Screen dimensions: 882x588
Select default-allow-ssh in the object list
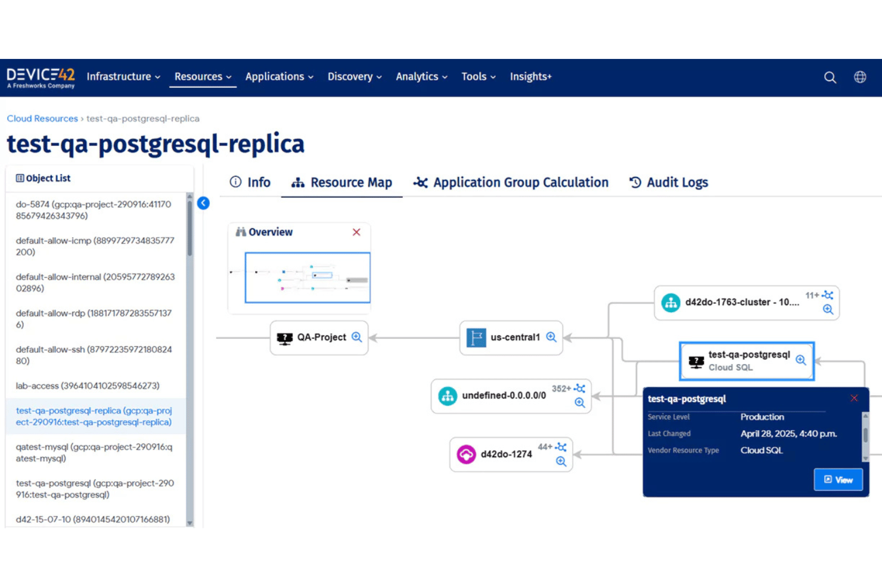point(96,355)
